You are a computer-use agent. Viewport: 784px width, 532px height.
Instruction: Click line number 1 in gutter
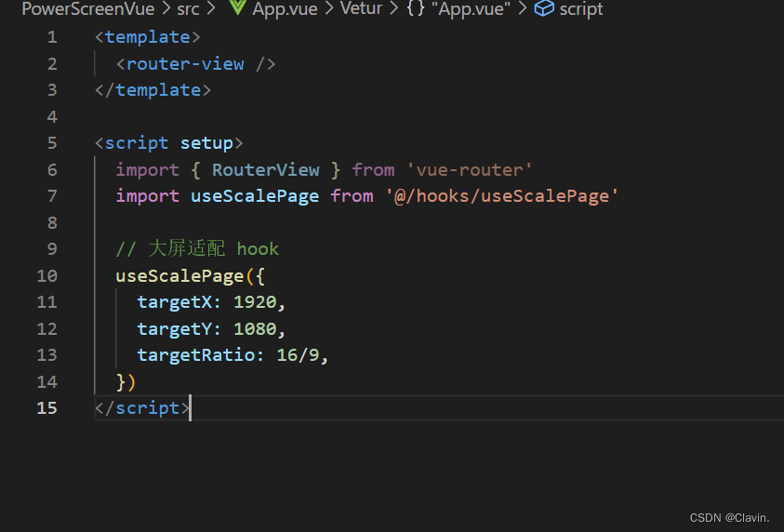[x=52, y=37]
